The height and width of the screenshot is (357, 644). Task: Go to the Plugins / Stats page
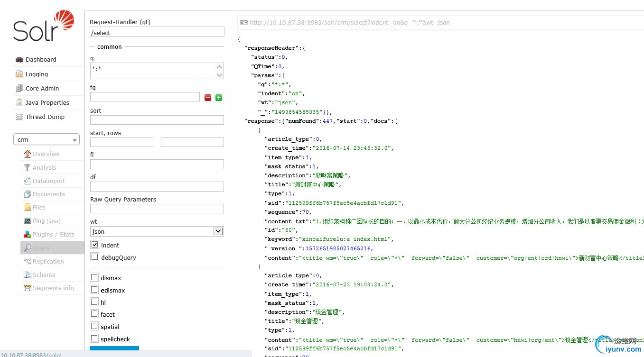point(52,234)
